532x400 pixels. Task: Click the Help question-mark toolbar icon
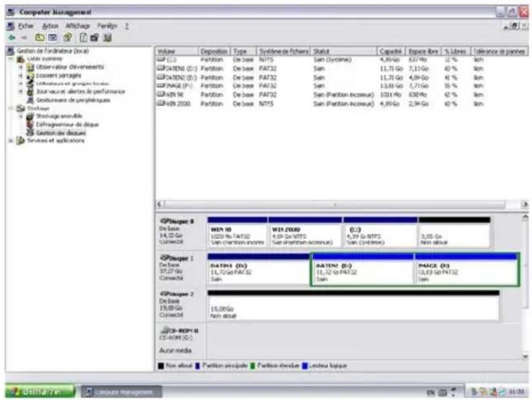pos(68,37)
